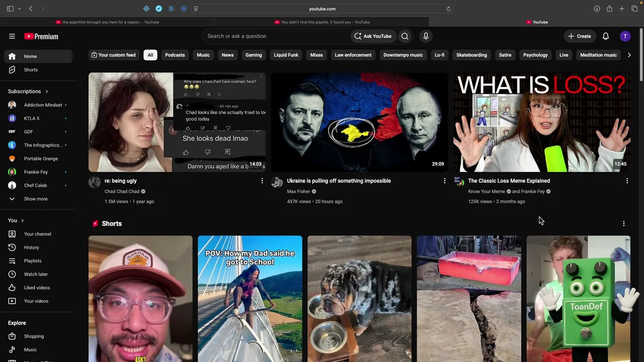Select the Lo-fi filter chip
The height and width of the screenshot is (362, 644).
[x=440, y=55]
